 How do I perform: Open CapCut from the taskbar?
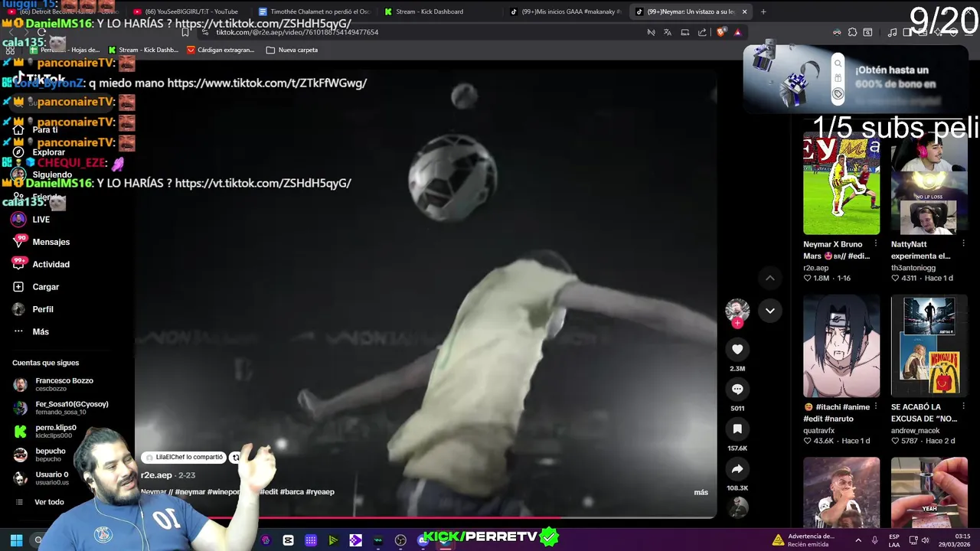[x=288, y=540]
